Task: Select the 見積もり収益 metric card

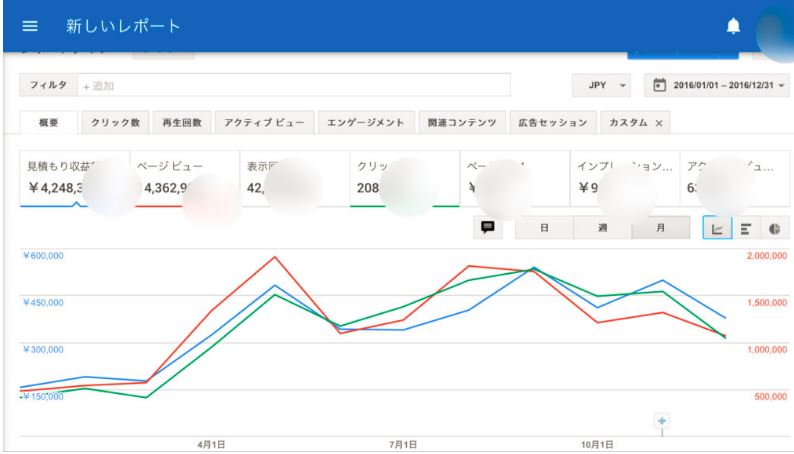Action: pyautogui.click(x=74, y=177)
